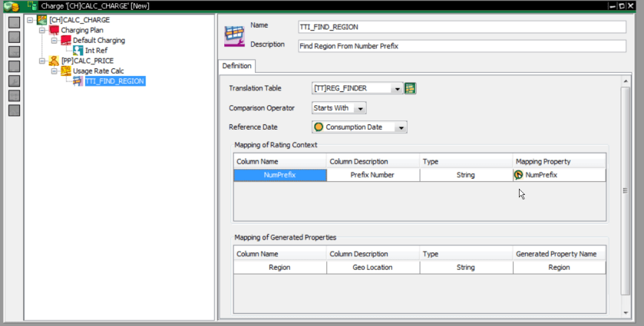
Task: Click the NumPrefix mapping property icon
Action: coord(518,175)
